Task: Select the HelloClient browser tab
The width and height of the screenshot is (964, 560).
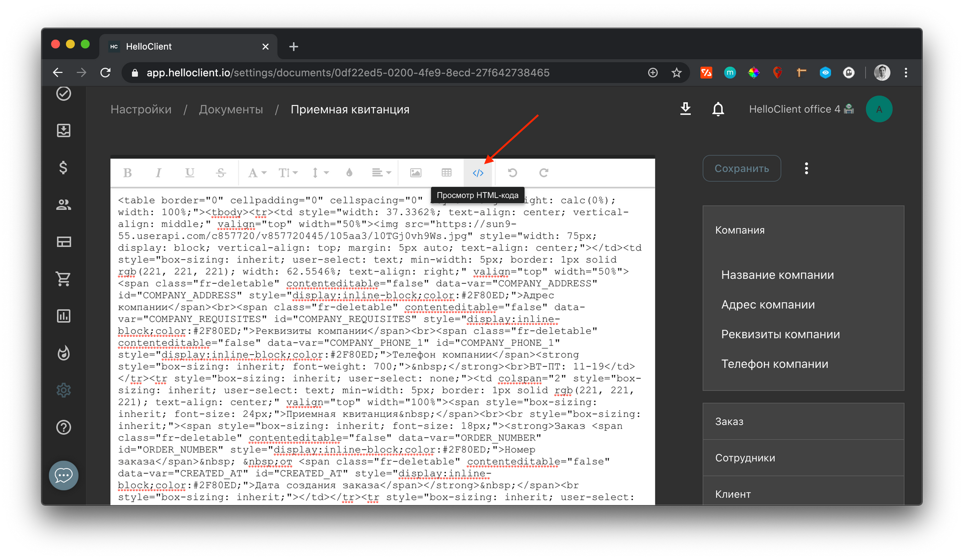Action: pyautogui.click(x=188, y=46)
